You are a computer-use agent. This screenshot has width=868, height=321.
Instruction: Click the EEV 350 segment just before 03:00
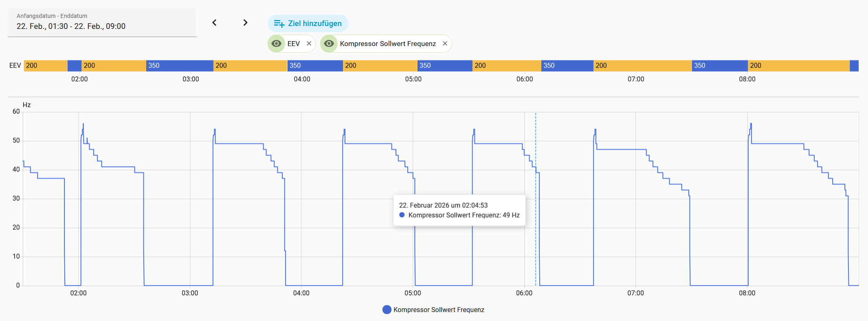click(x=179, y=66)
